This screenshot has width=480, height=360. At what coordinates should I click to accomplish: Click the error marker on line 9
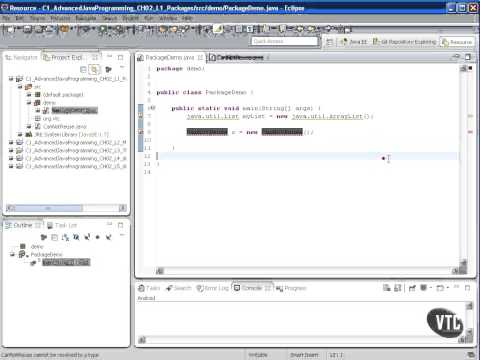coord(141,132)
